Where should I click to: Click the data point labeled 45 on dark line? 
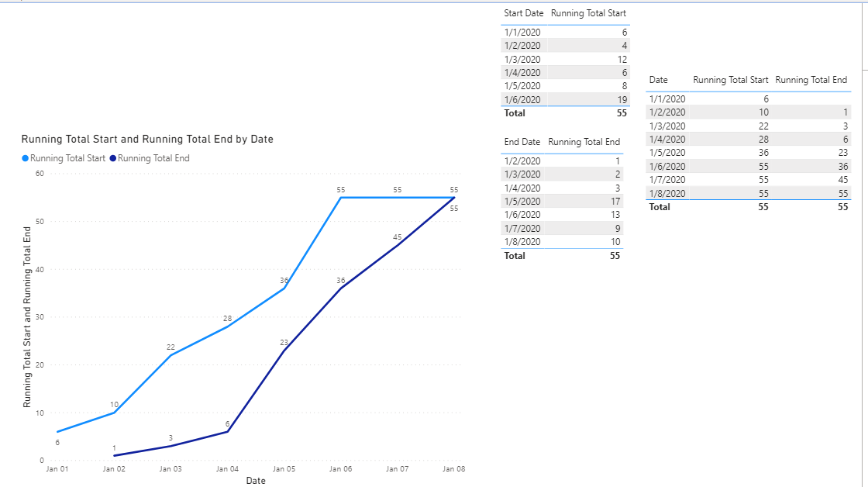tap(398, 246)
